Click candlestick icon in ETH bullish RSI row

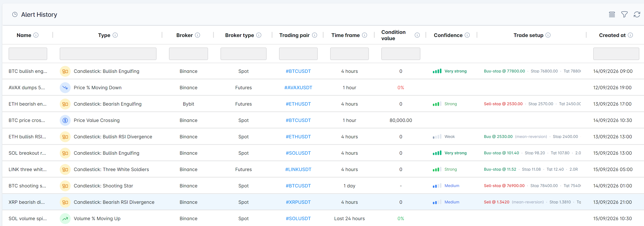point(65,137)
